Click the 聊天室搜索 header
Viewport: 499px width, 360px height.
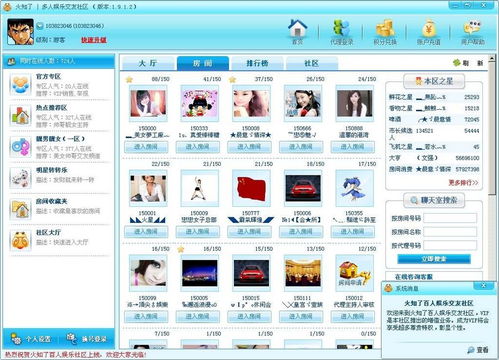[x=434, y=200]
